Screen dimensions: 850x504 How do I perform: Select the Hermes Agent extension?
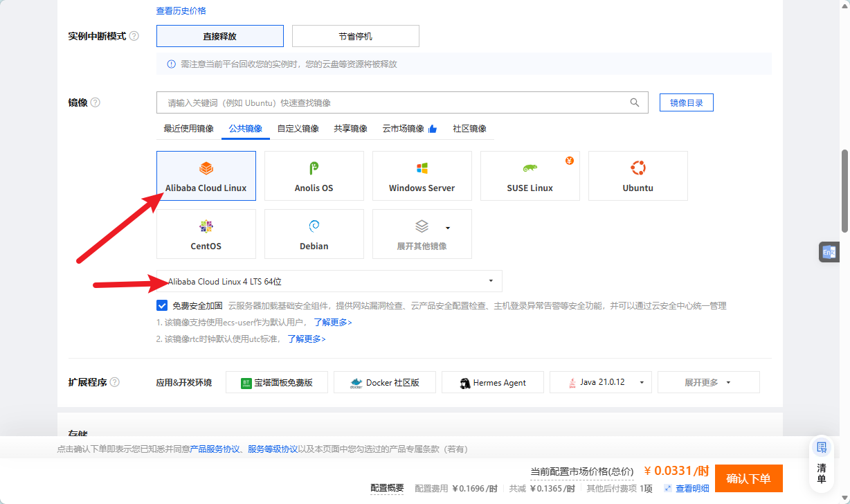[493, 382]
